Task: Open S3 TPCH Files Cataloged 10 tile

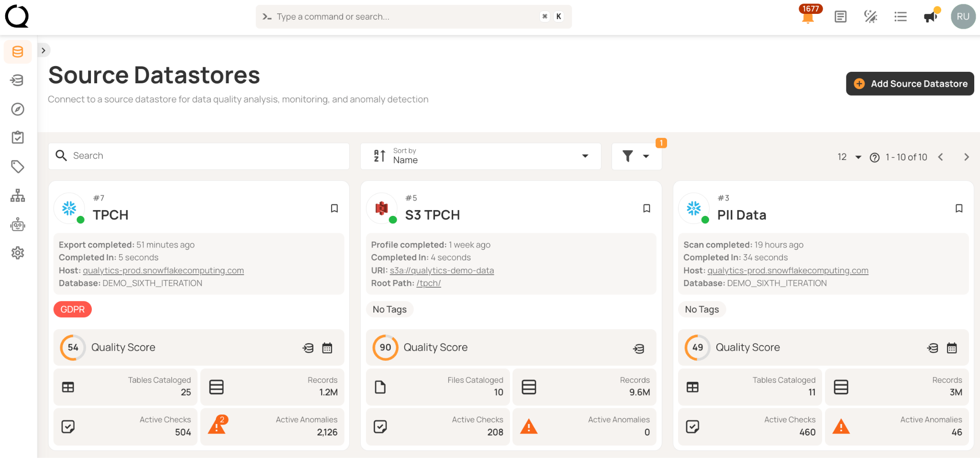Action: click(438, 387)
